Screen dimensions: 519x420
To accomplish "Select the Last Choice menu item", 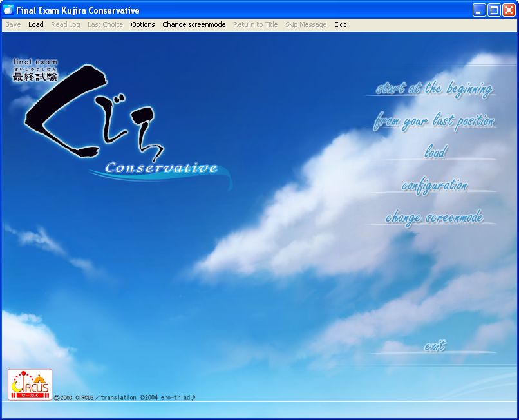I will 106,24.
